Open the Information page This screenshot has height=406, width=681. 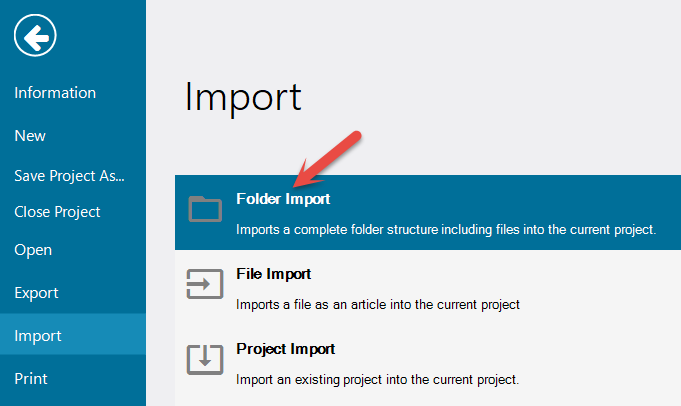[x=55, y=93]
